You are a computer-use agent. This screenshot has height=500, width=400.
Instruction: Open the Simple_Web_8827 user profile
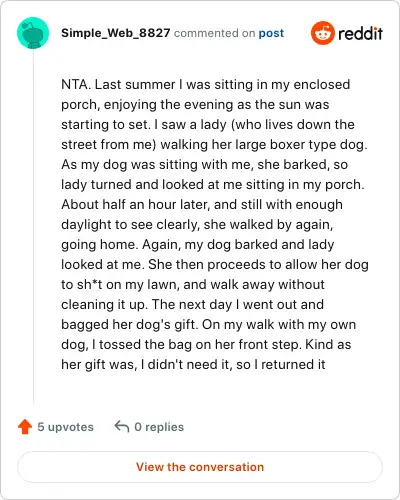click(x=116, y=33)
